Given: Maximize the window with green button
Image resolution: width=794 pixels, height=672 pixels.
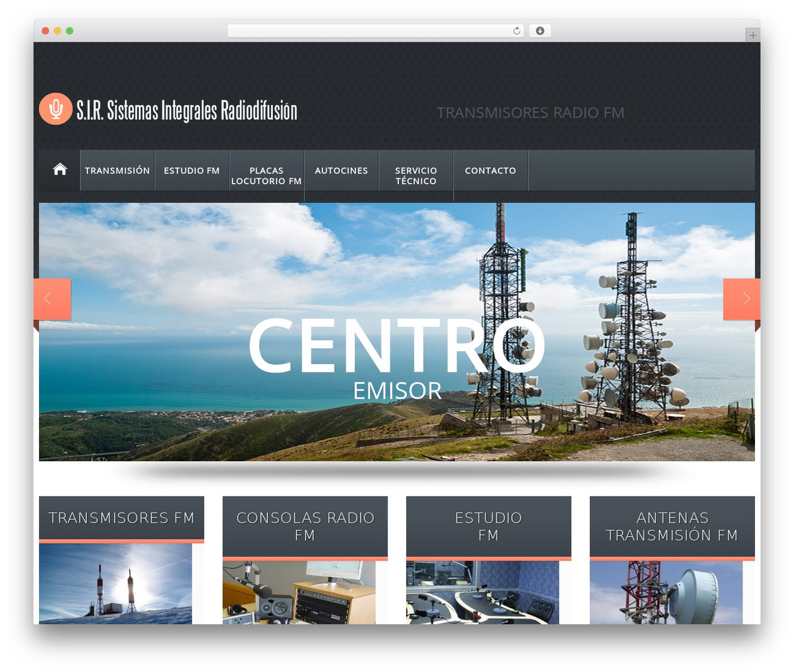Looking at the screenshot, I should coord(69,31).
